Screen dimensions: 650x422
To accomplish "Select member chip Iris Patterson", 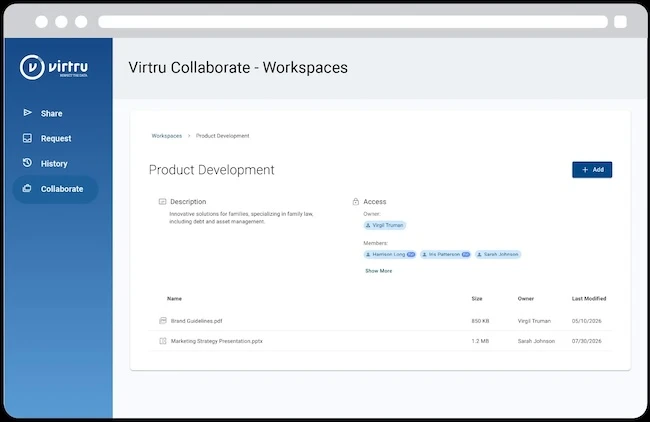I will click(446, 254).
